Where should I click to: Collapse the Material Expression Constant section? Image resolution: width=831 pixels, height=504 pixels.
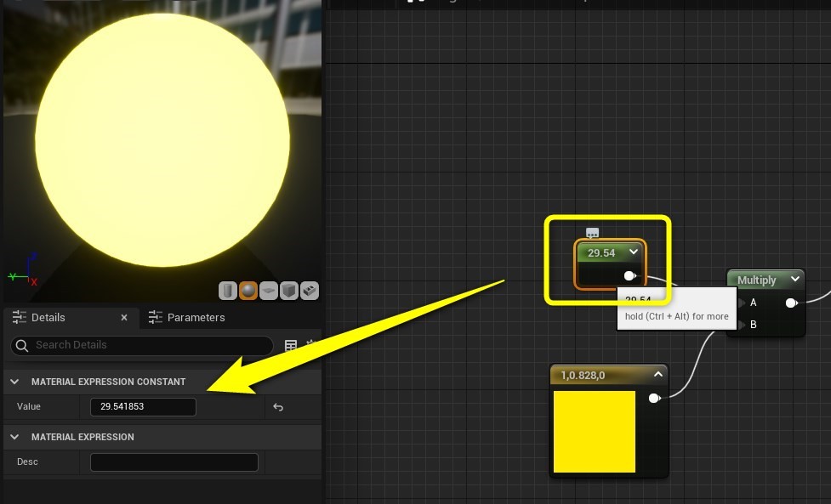pos(14,382)
